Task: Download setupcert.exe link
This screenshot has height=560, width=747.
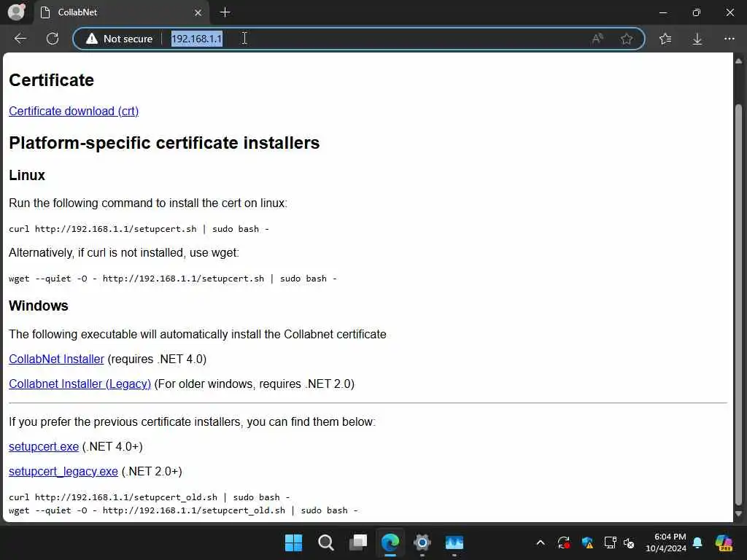Action: click(x=44, y=447)
